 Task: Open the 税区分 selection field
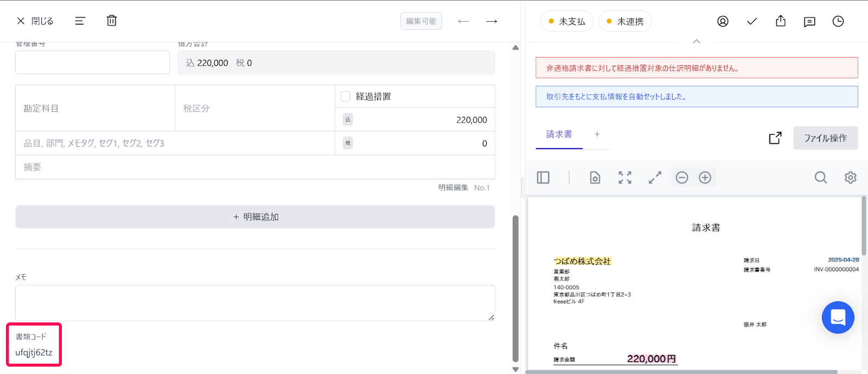point(254,109)
